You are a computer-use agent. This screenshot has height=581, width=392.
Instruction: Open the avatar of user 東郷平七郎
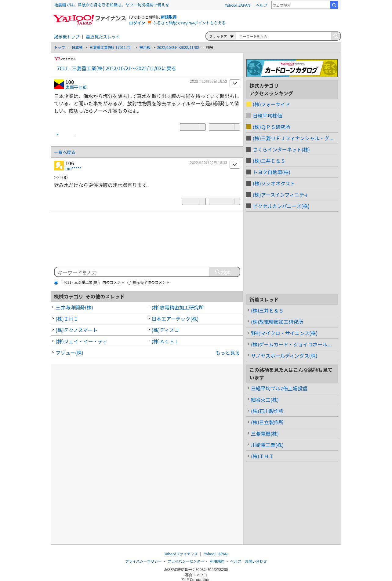(59, 84)
